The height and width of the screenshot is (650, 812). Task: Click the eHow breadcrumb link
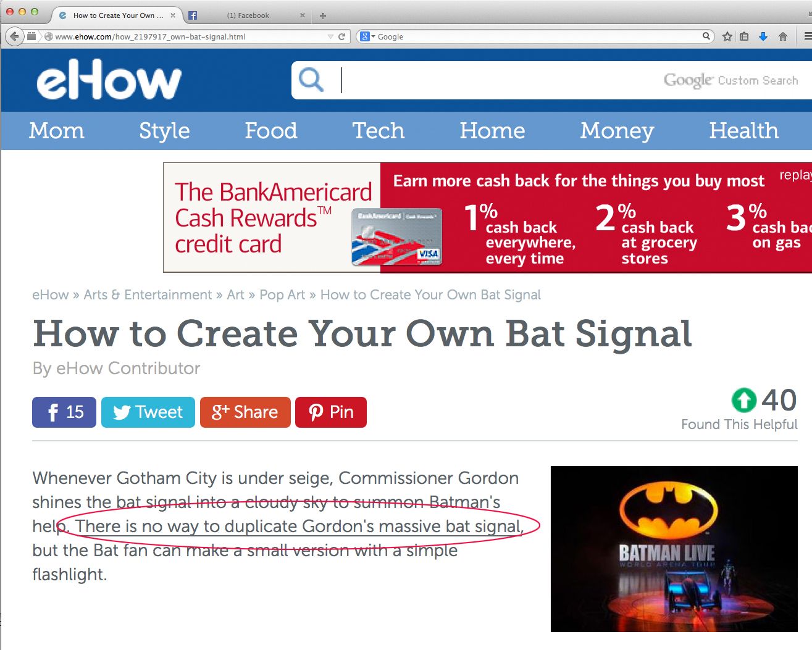click(51, 295)
